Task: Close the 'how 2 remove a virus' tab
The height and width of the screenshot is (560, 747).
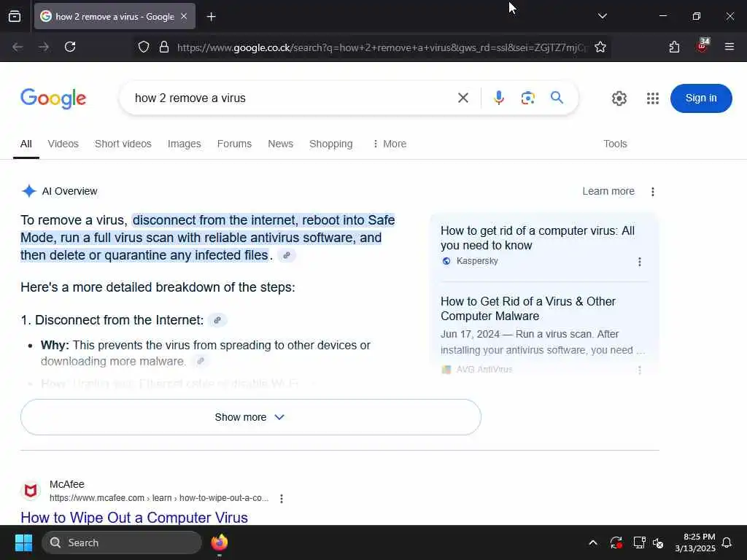Action: [184, 16]
